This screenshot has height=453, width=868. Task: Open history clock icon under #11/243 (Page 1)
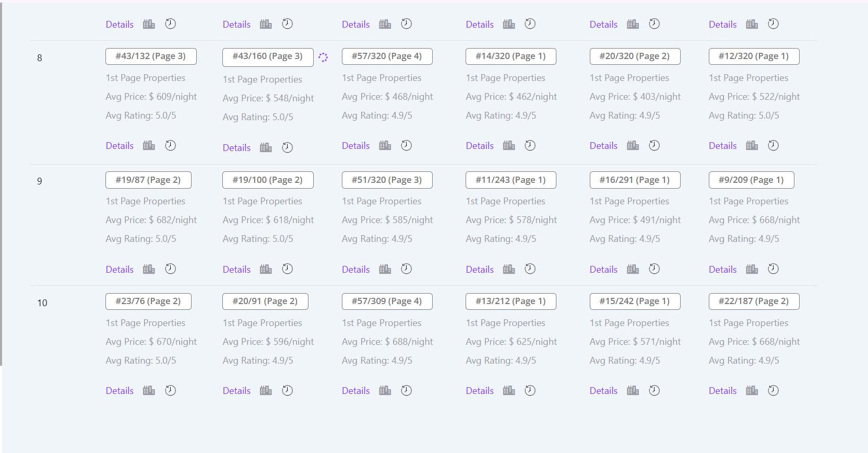pos(530,269)
